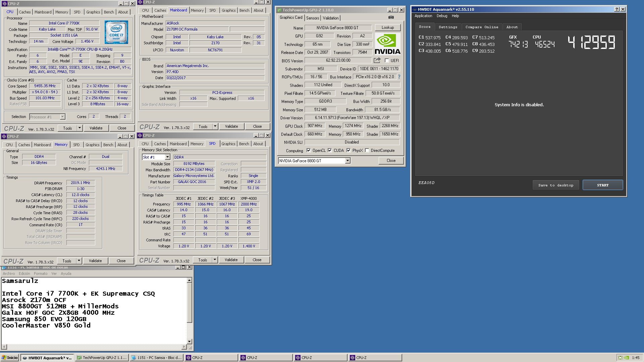644x362 pixels.
Task: Click the green X system tray icon
Action: click(620, 358)
